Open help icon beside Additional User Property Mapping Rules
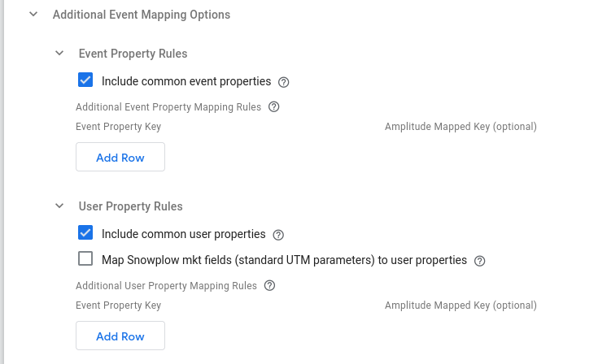This screenshot has height=364, width=598. click(x=269, y=286)
